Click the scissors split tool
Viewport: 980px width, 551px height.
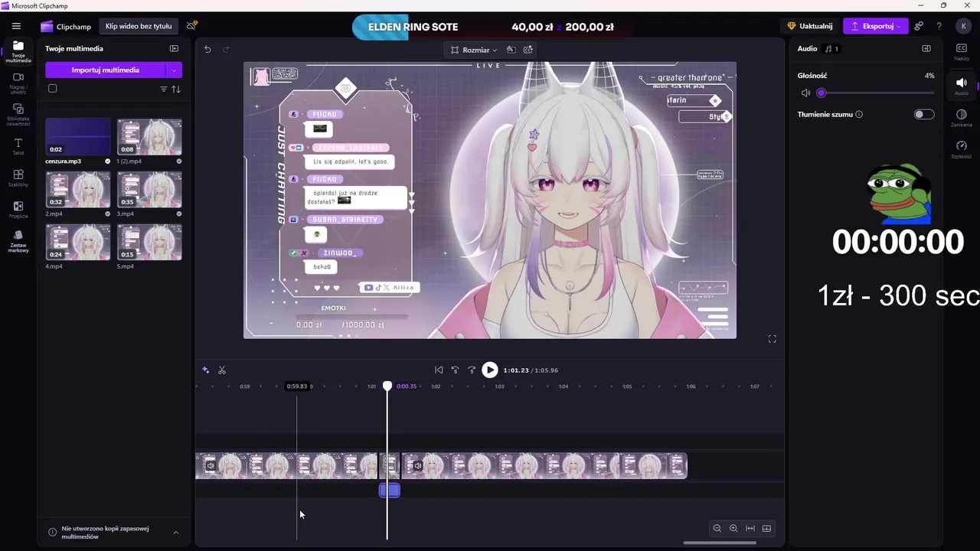(222, 370)
